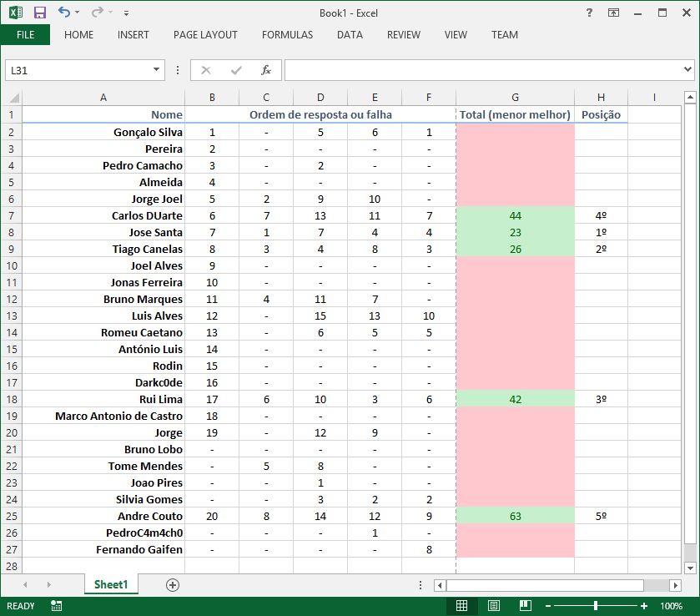Switch to Page Layout view
700x616 pixels.
tap(493, 606)
